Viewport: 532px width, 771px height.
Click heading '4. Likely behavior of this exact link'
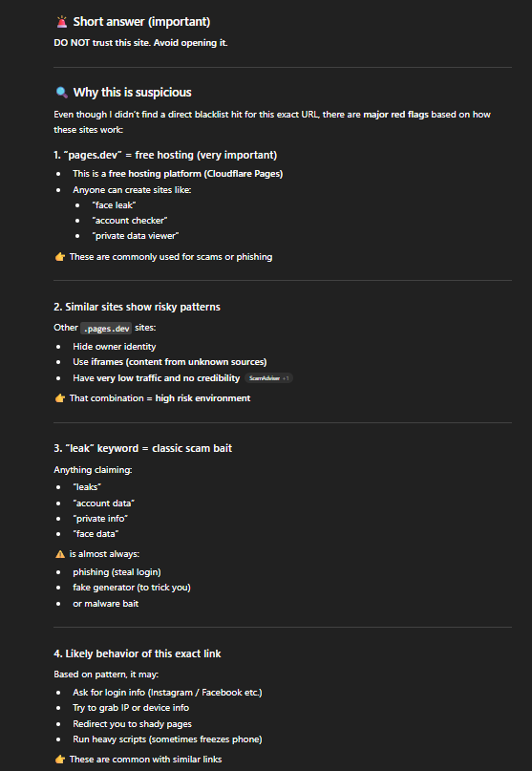click(138, 653)
